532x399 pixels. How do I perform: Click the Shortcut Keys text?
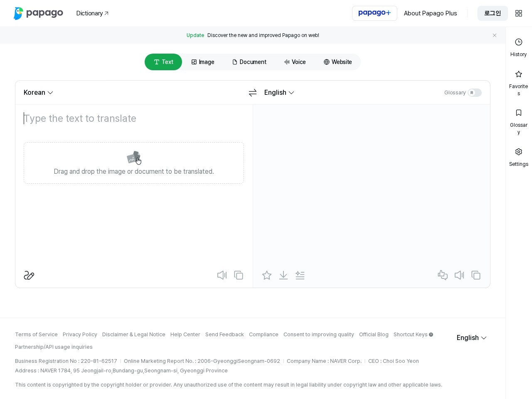click(x=410, y=335)
